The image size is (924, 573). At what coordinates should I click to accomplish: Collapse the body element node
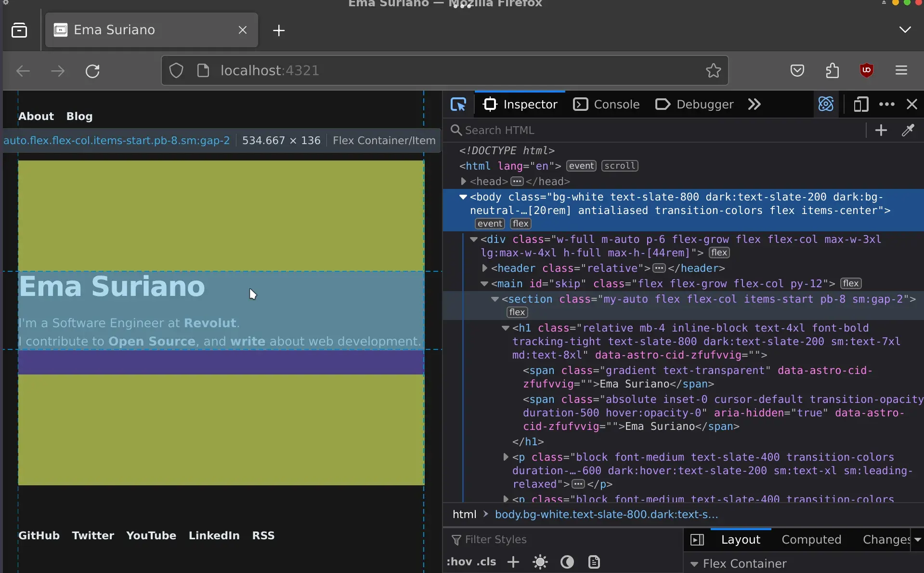click(x=463, y=197)
